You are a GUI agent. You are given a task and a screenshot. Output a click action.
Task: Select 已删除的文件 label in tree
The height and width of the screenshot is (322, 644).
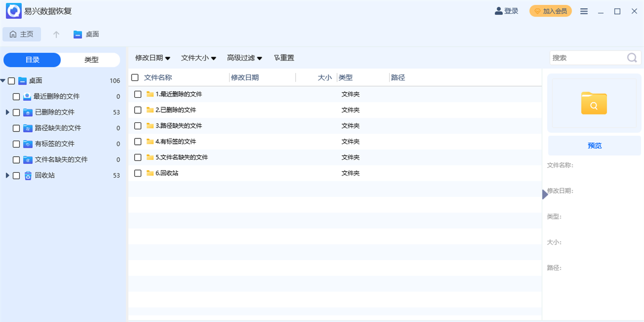point(55,112)
